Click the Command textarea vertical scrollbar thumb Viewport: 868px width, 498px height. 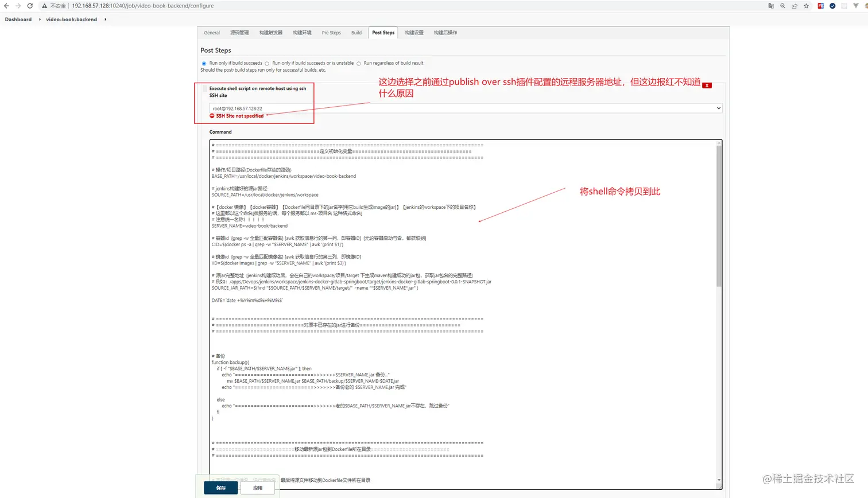point(719,216)
